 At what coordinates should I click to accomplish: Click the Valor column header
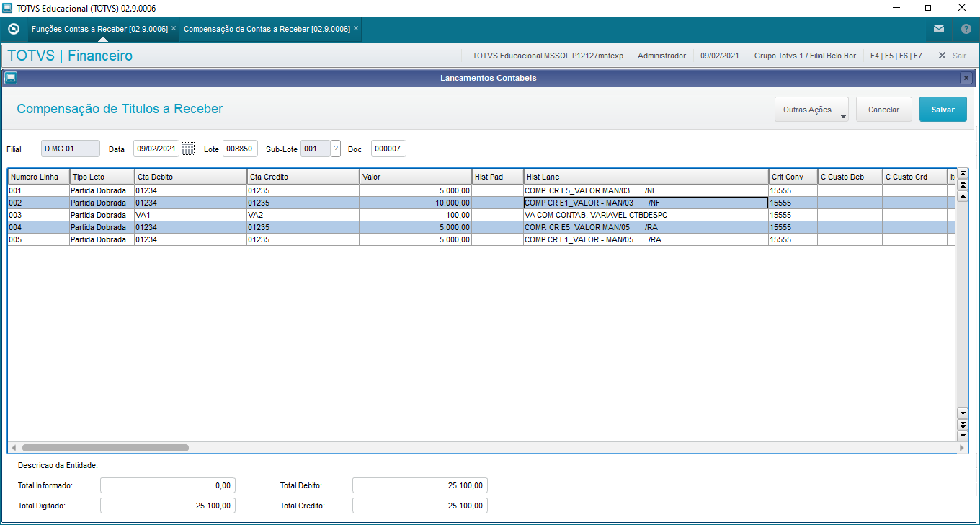(x=415, y=177)
